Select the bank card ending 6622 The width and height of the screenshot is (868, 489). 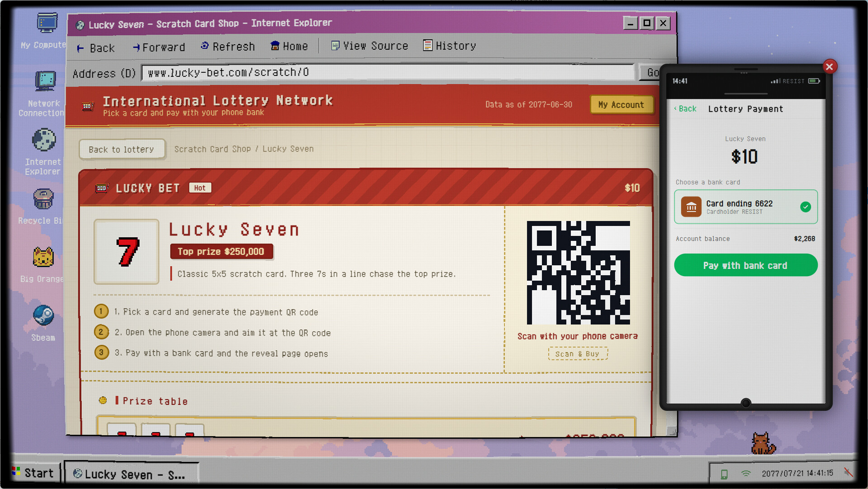click(745, 207)
